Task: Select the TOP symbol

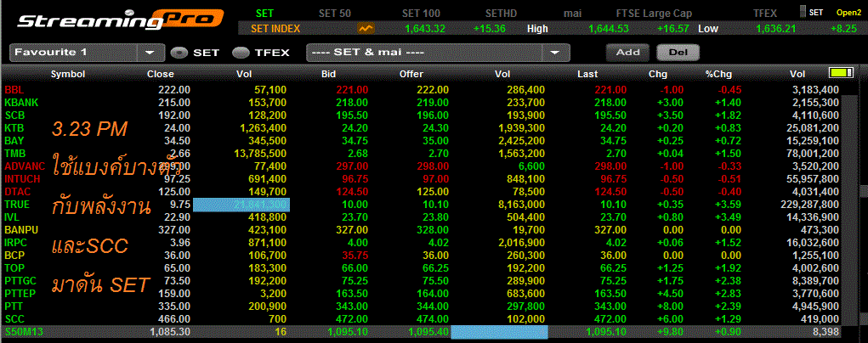Action: [14, 267]
